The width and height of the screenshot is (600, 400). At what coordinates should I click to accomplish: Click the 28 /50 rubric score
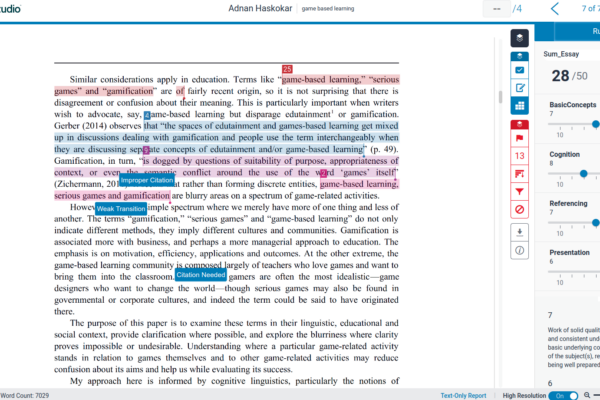(x=569, y=76)
